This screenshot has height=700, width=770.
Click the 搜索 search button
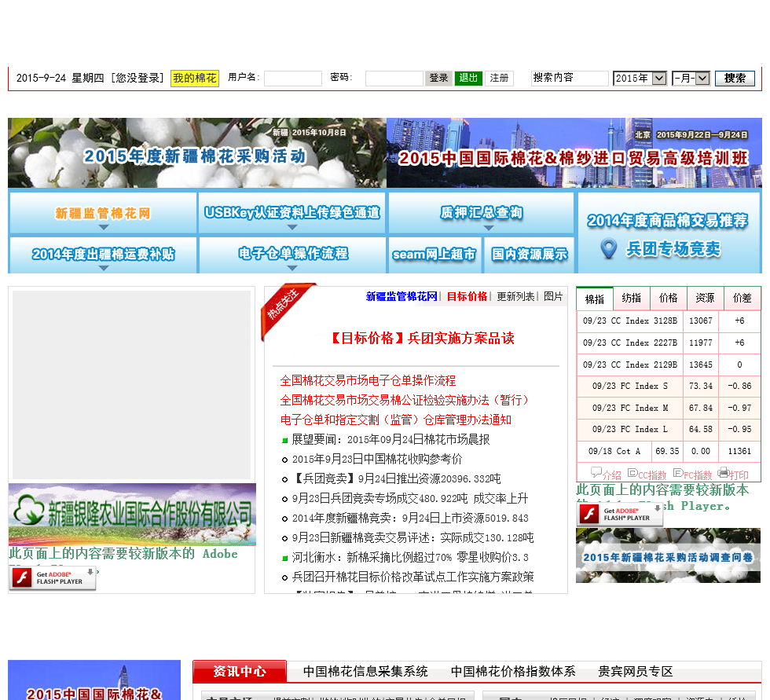pos(735,78)
